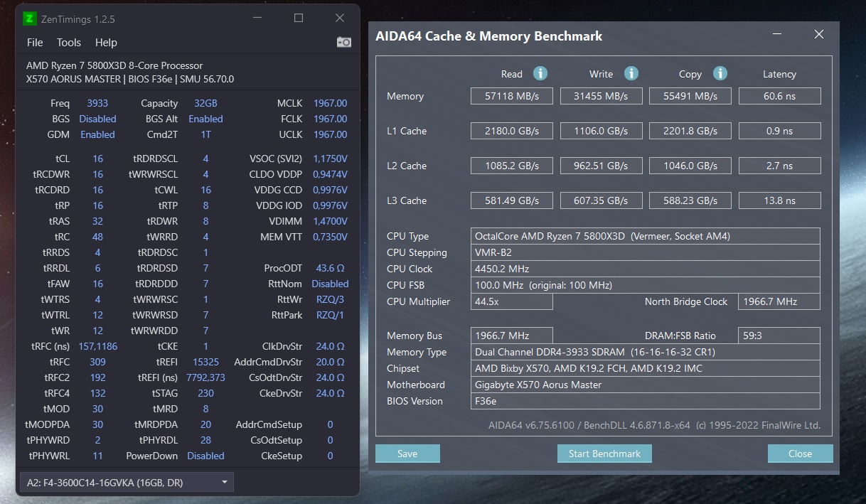Minimize the ZenTimings window
Screen dimensions: 866x504
256,18
